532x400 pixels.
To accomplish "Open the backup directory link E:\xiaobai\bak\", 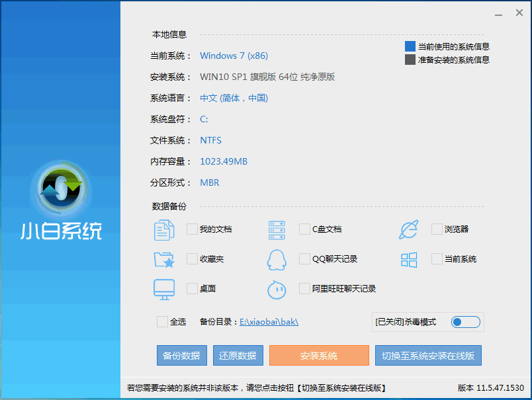I will click(269, 322).
